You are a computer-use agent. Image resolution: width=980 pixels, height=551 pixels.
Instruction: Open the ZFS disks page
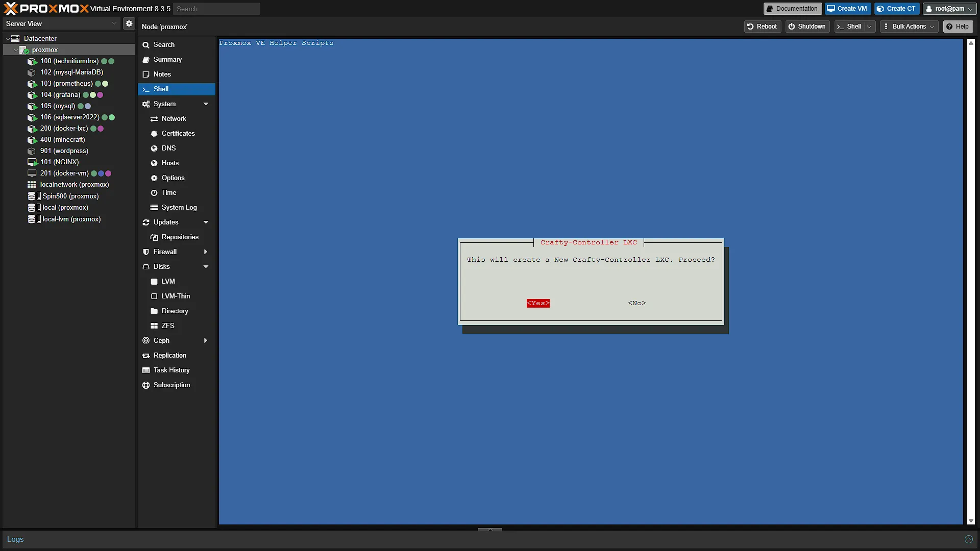pos(177,326)
